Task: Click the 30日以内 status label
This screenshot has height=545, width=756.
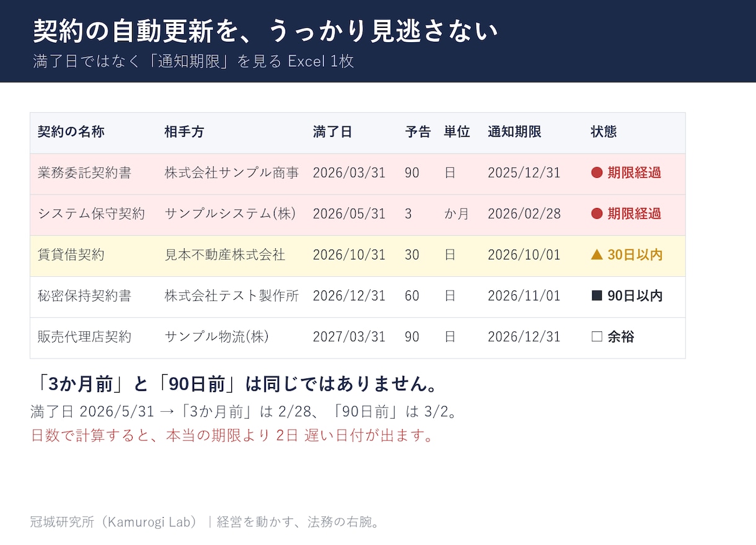Action: tap(635, 255)
